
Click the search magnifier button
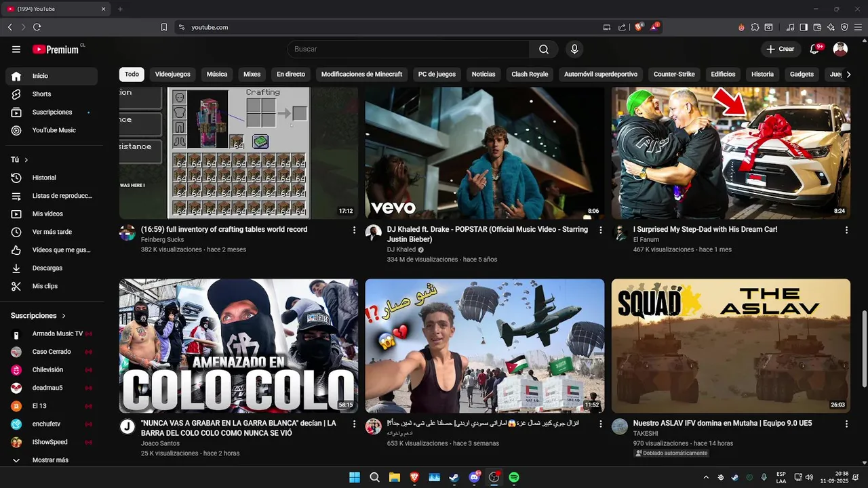click(544, 49)
